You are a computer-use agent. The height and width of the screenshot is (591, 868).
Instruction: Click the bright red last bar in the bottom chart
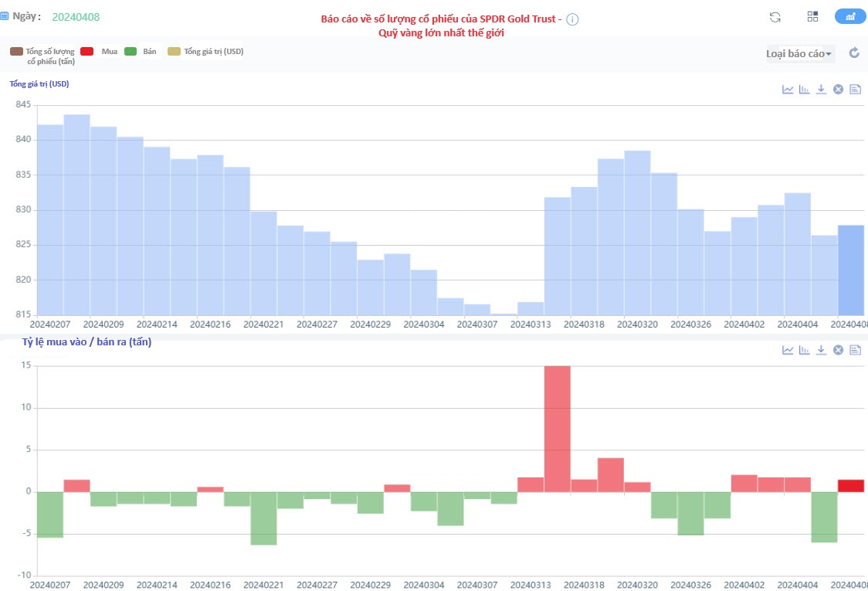(x=851, y=486)
